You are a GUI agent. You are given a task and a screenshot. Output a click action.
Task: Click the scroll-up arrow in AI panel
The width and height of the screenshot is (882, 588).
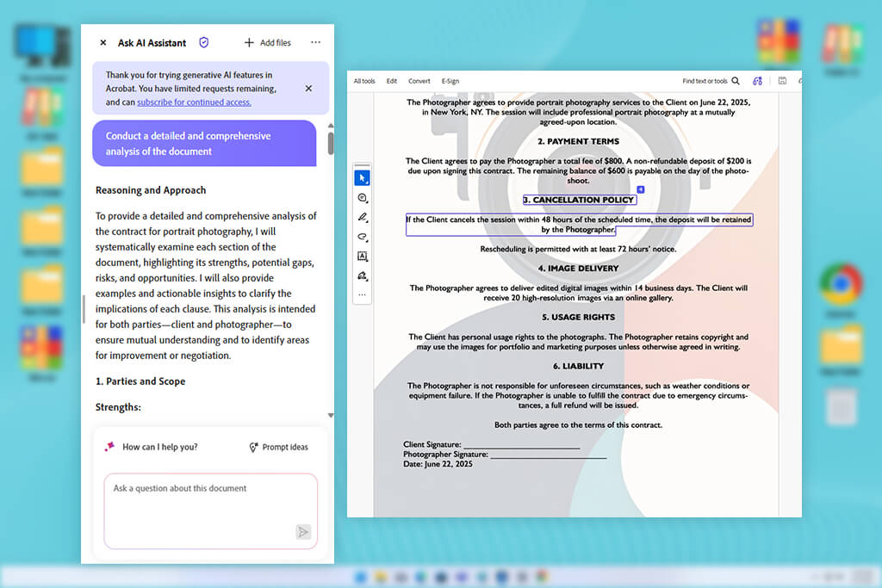click(331, 126)
